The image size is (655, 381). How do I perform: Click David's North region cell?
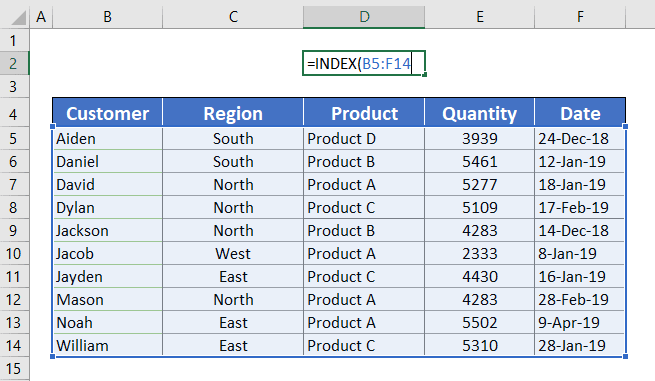tap(233, 185)
